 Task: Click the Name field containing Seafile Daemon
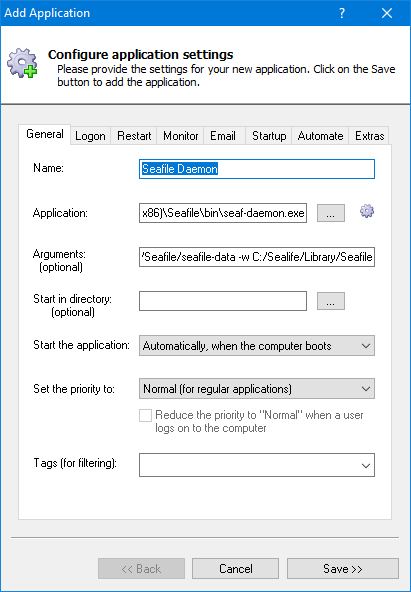(x=257, y=169)
